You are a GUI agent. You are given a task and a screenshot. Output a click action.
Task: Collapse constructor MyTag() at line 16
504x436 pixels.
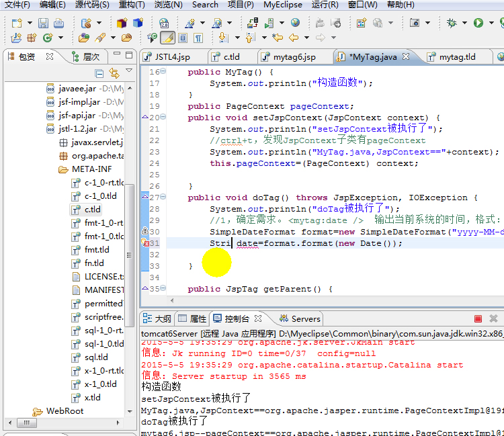tap(163, 71)
